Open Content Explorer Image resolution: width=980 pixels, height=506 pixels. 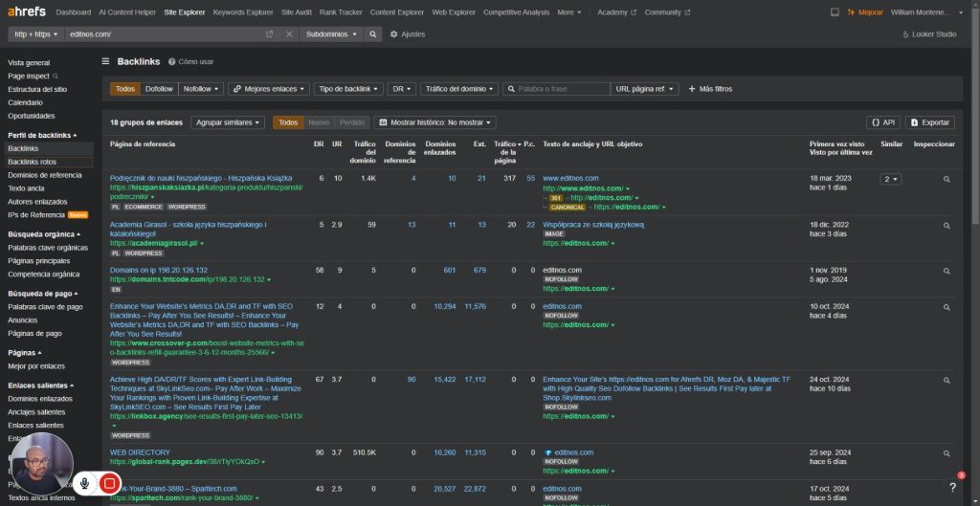coord(397,11)
